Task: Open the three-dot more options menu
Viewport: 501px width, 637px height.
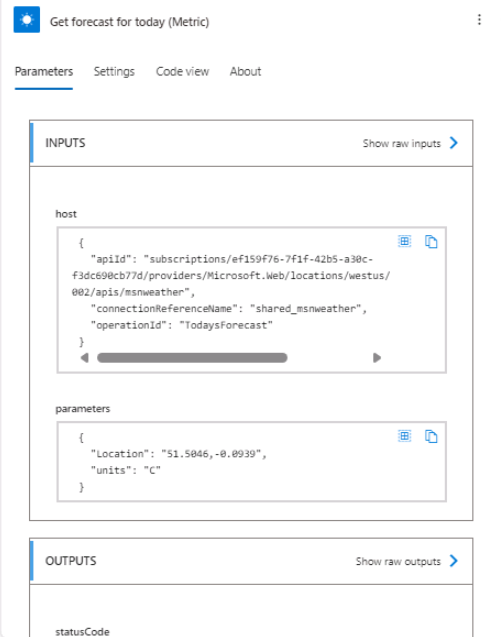Action: pyautogui.click(x=479, y=20)
